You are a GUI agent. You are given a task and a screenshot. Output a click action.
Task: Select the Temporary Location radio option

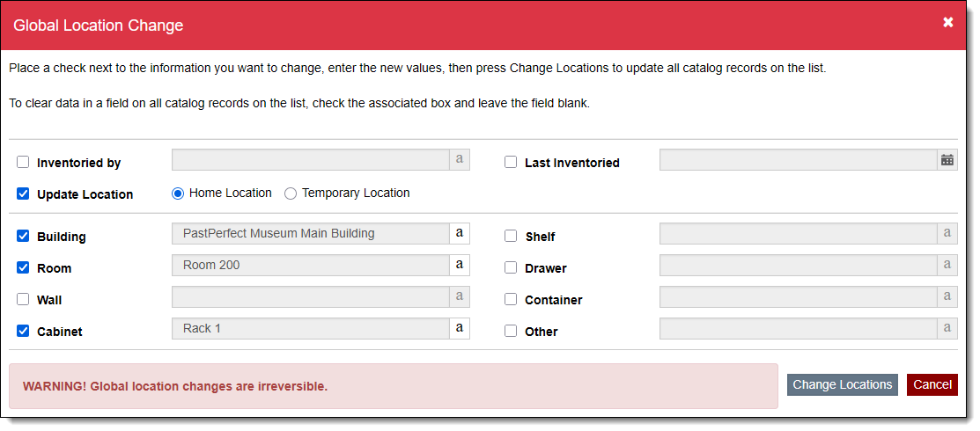click(291, 194)
